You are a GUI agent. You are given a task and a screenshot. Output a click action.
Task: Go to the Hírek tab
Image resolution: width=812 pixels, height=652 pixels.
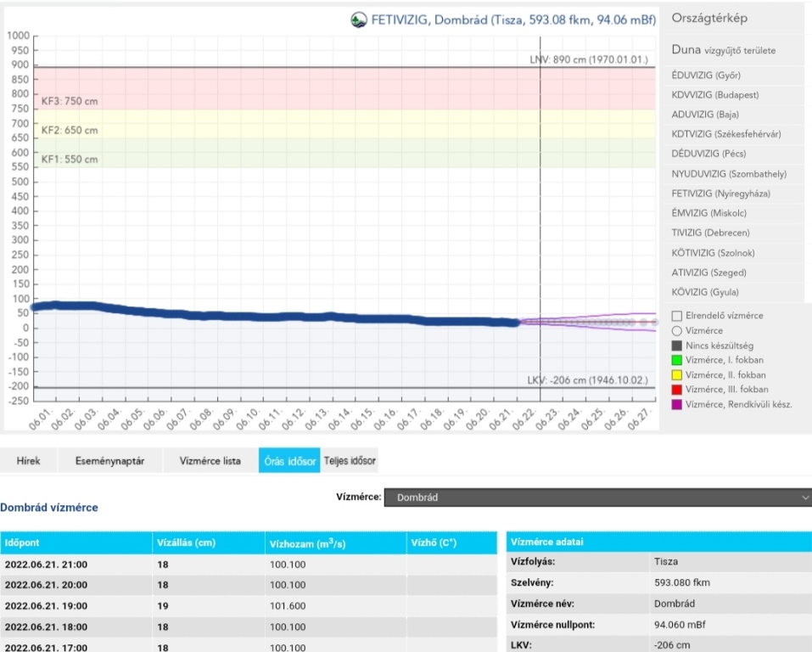pos(31,461)
